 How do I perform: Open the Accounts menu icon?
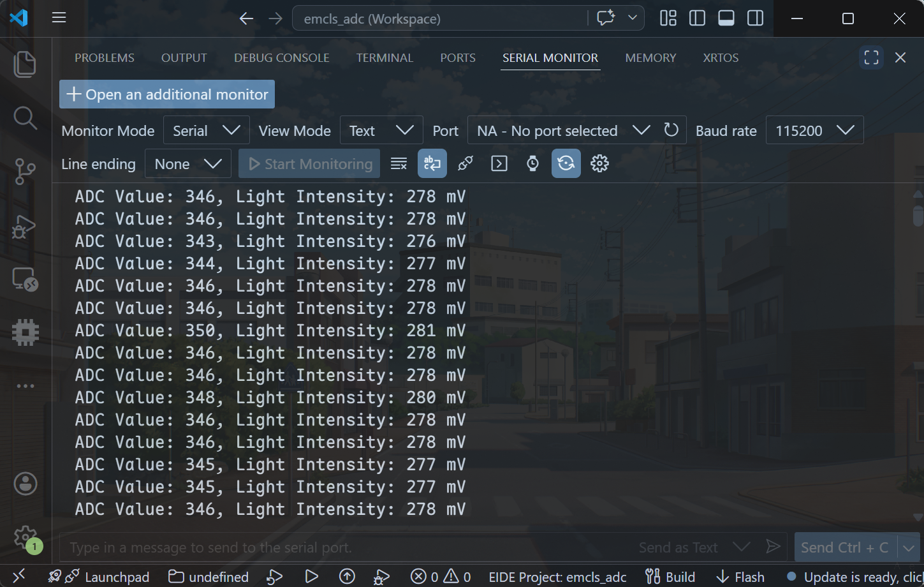pyautogui.click(x=26, y=484)
